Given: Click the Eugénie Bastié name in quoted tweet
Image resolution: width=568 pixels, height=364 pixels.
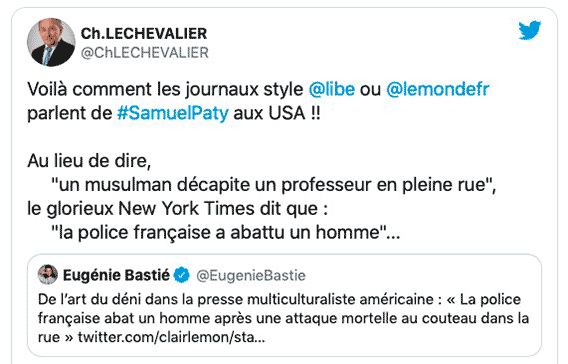Looking at the screenshot, I should [x=116, y=275].
